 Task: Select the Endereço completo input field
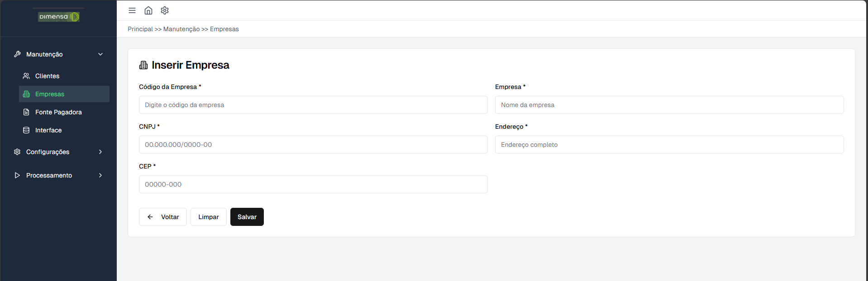click(669, 145)
